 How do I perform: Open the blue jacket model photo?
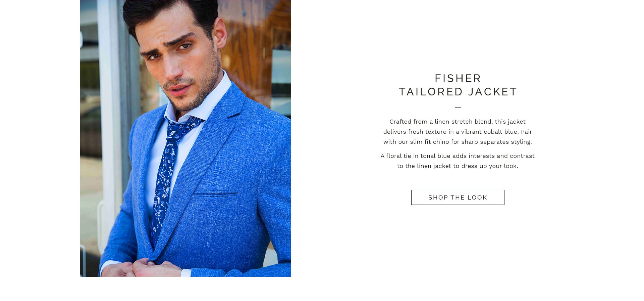185,138
